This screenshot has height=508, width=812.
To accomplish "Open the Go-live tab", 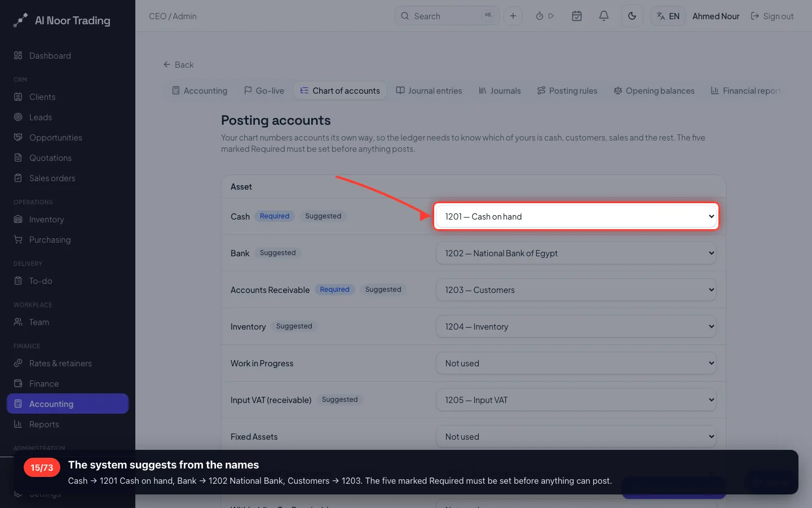I will [x=264, y=91].
